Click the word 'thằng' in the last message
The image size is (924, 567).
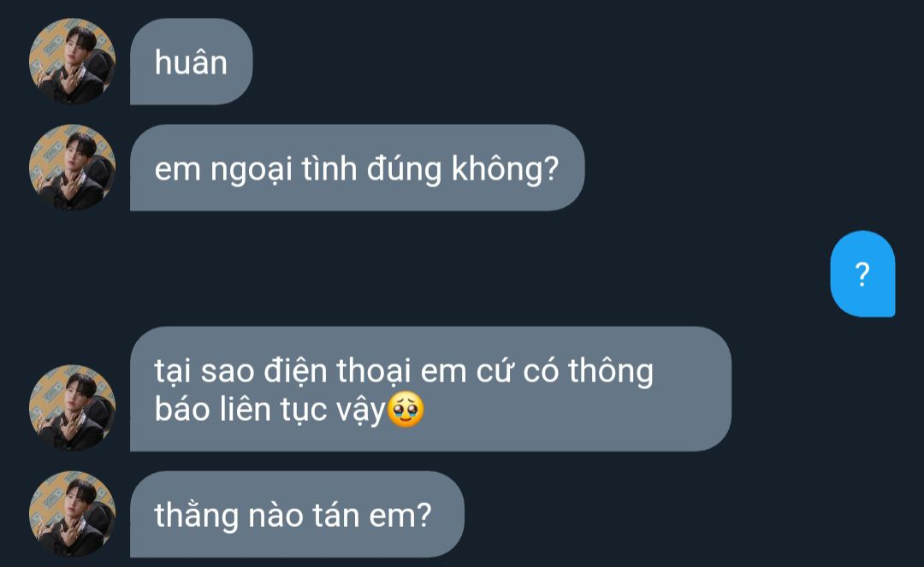[x=197, y=517]
